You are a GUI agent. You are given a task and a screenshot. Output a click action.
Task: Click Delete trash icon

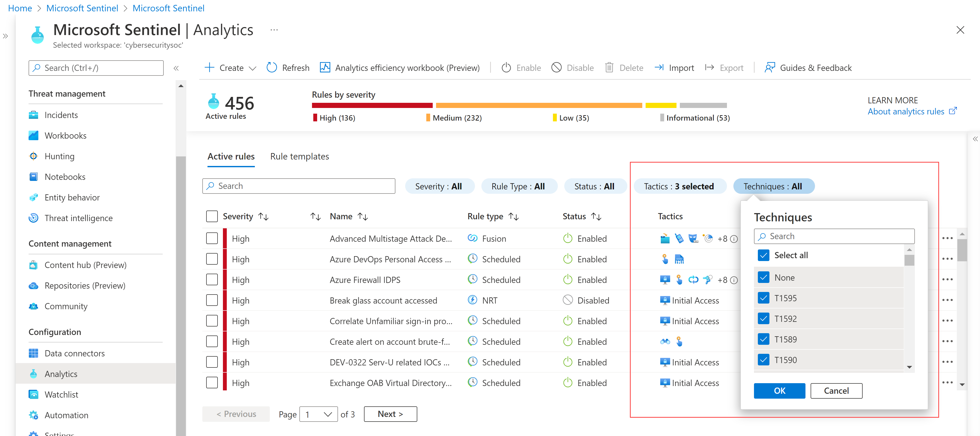(x=609, y=68)
